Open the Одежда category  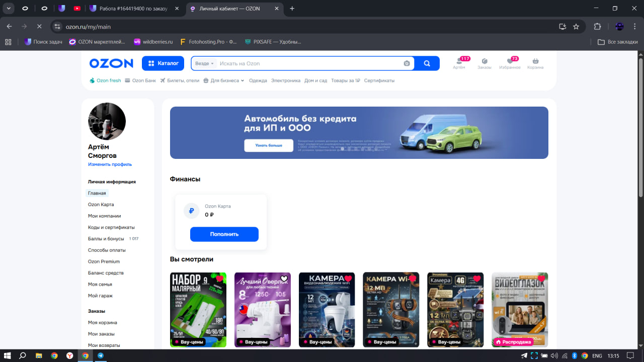tap(258, 80)
